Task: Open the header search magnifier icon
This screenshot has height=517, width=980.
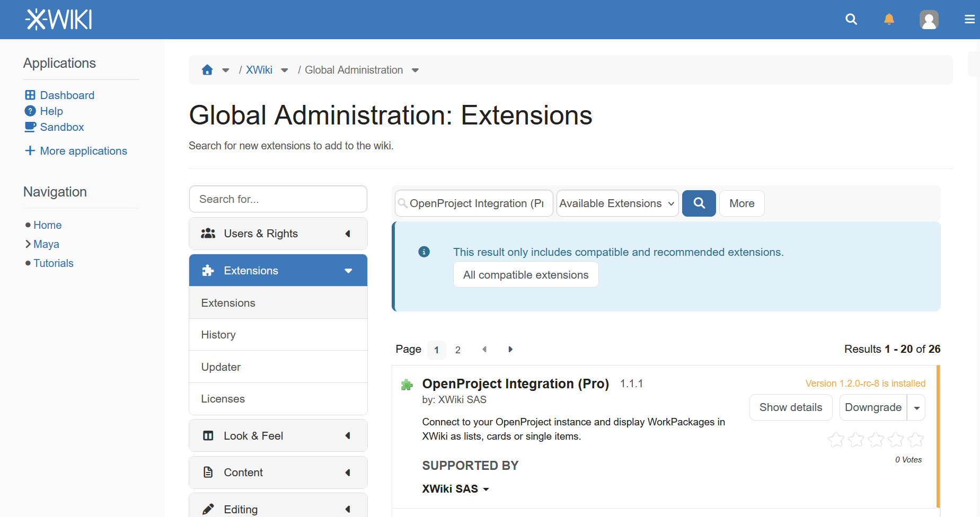Action: 851,20
